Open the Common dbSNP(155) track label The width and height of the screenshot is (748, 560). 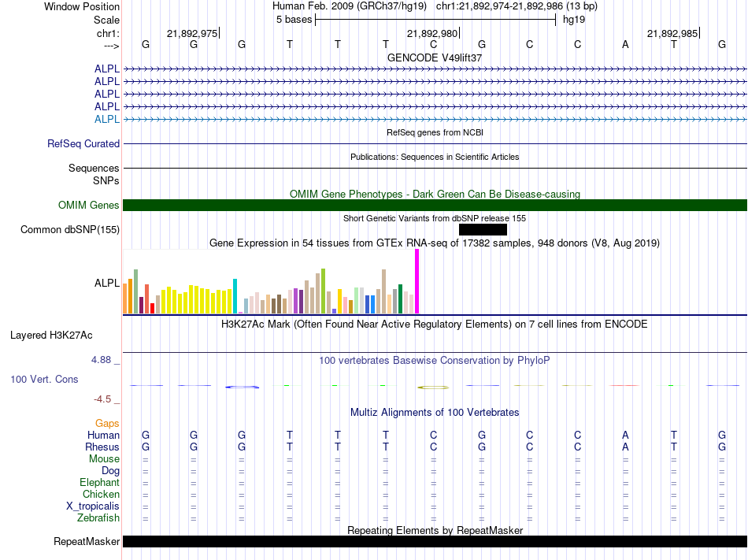(x=70, y=229)
